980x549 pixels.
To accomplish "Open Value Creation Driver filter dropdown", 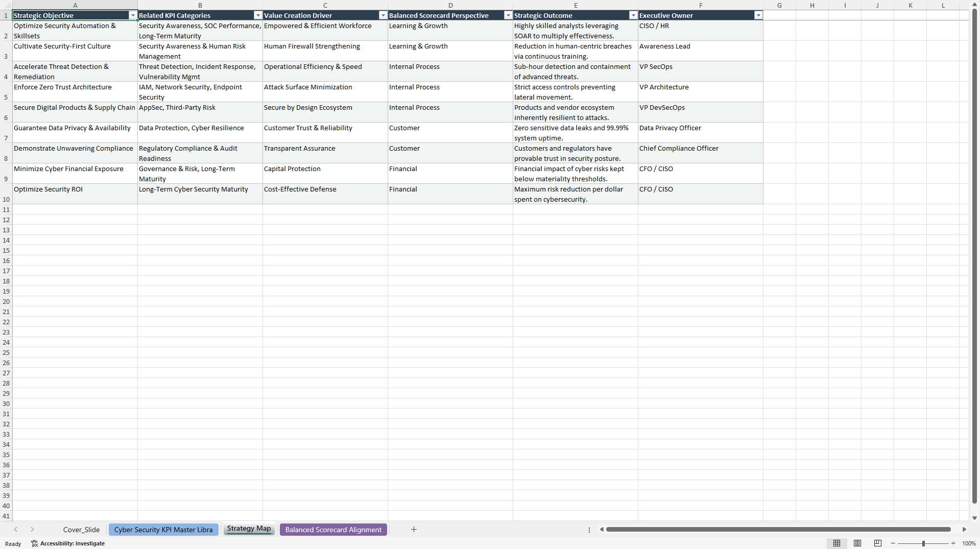I will [383, 15].
